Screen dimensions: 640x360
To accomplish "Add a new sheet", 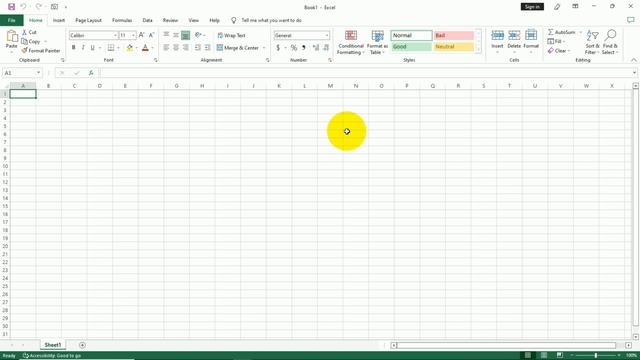I will (x=82, y=345).
